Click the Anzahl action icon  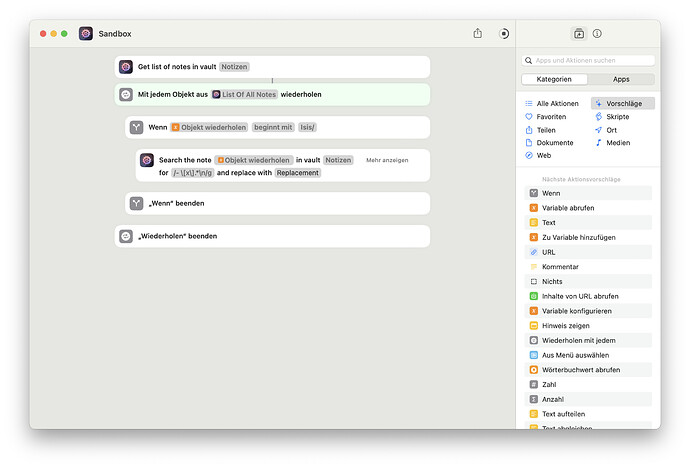(534, 400)
